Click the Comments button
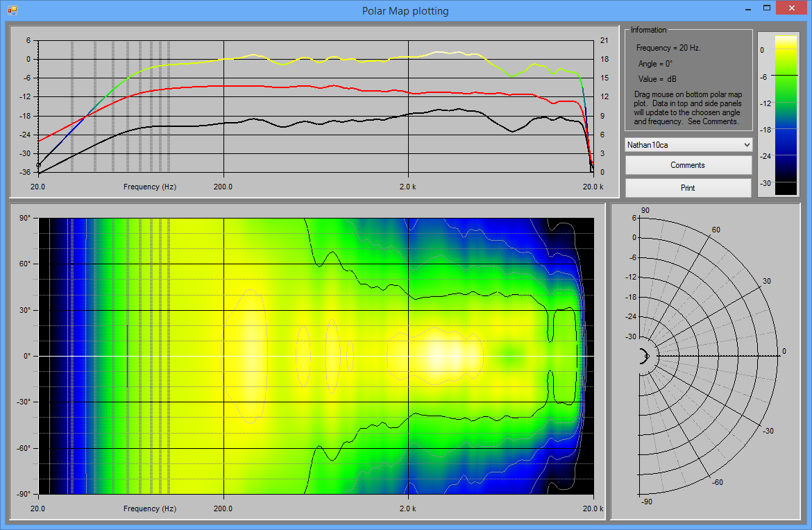 click(688, 165)
